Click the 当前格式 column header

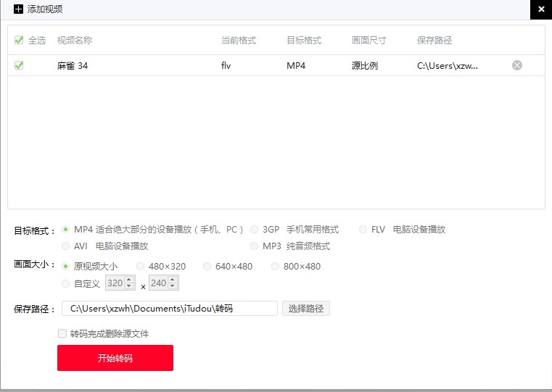coord(239,41)
